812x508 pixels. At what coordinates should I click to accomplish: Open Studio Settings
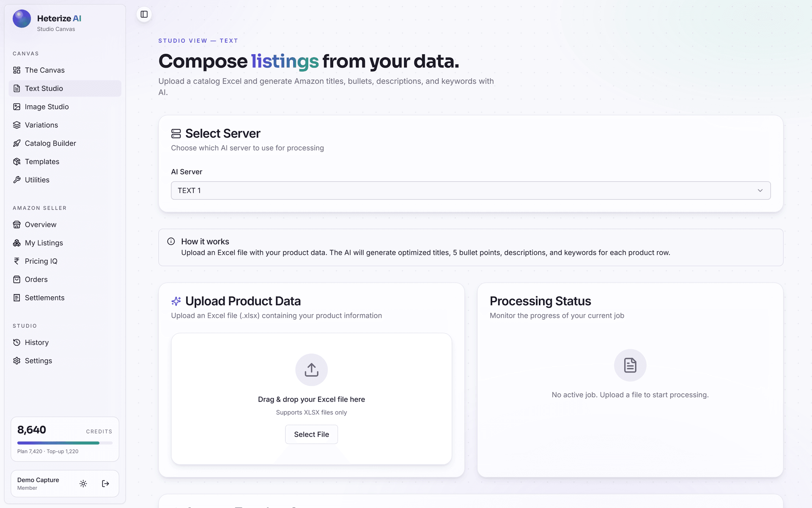tap(65, 361)
